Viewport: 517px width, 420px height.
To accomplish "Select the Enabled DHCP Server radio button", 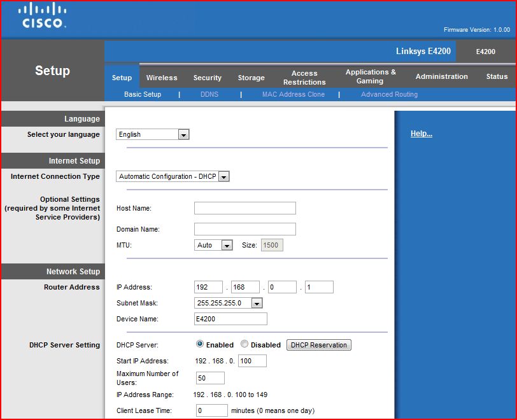I will click(200, 344).
